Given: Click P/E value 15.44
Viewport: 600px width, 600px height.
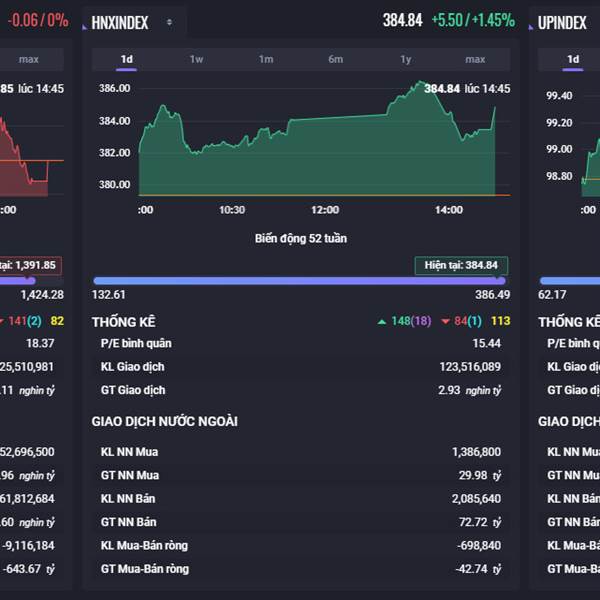Looking at the screenshot, I should coord(487,344).
